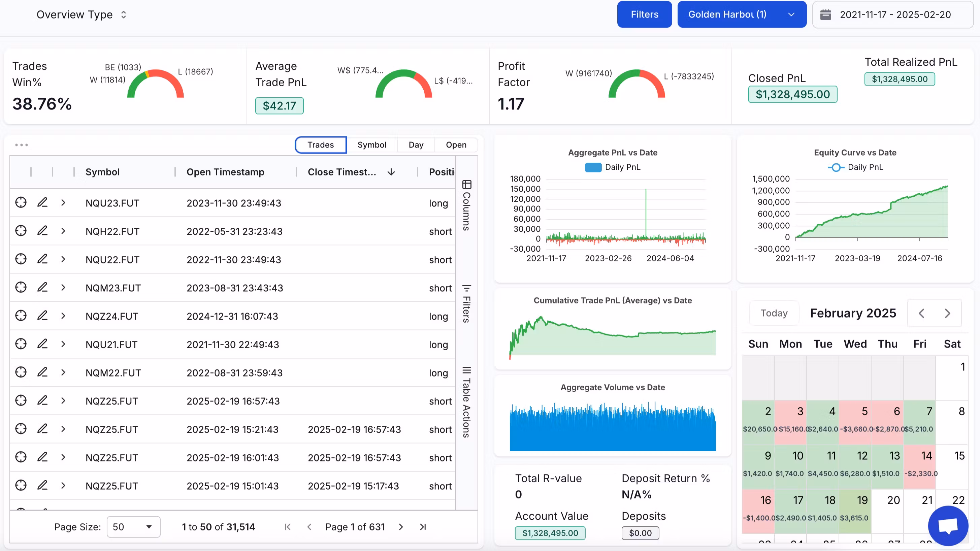
Task: Open the chat support bubble
Action: 948,525
